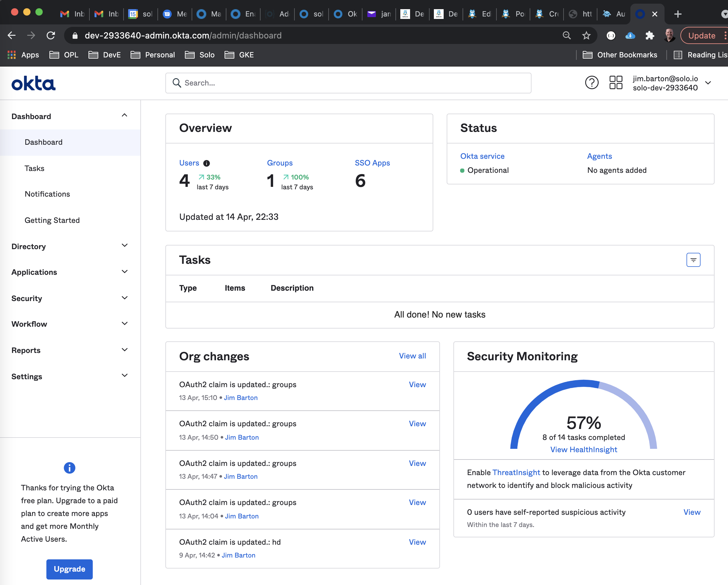The width and height of the screenshot is (728, 585).
Task: Open the Extensions puzzle icon
Action: pyautogui.click(x=650, y=35)
